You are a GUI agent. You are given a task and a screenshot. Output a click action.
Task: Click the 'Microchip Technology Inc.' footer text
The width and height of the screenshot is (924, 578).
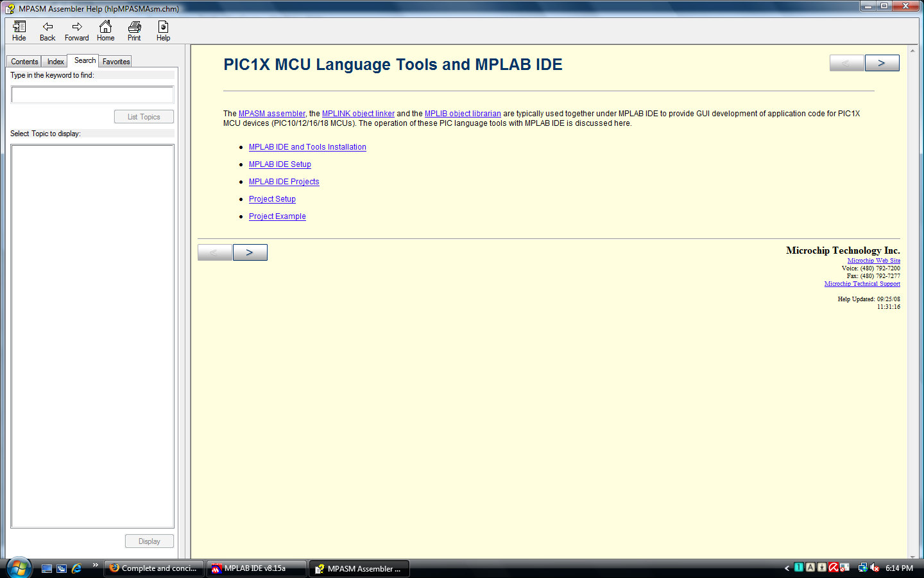pos(843,250)
